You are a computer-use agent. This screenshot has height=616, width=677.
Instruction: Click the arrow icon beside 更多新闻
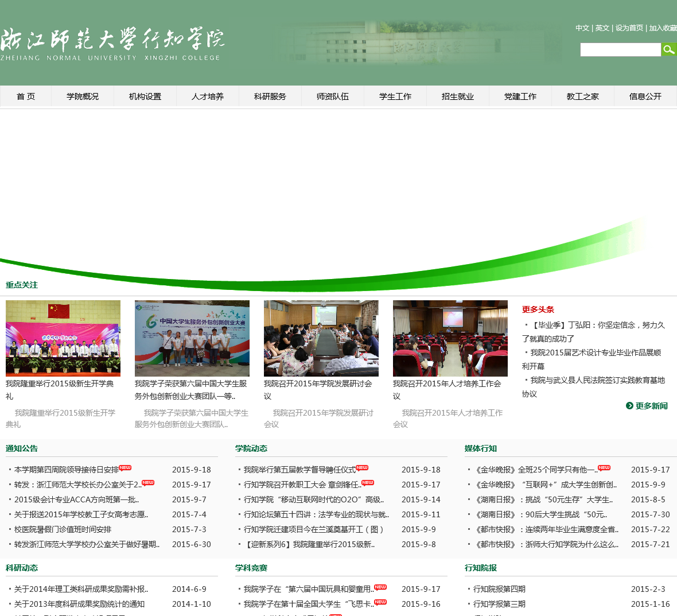tap(629, 406)
